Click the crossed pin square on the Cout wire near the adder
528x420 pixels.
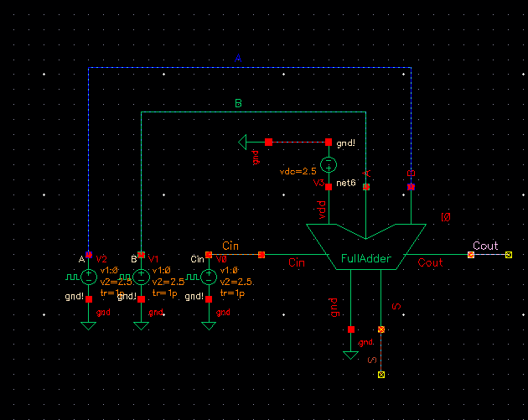tap(471, 255)
